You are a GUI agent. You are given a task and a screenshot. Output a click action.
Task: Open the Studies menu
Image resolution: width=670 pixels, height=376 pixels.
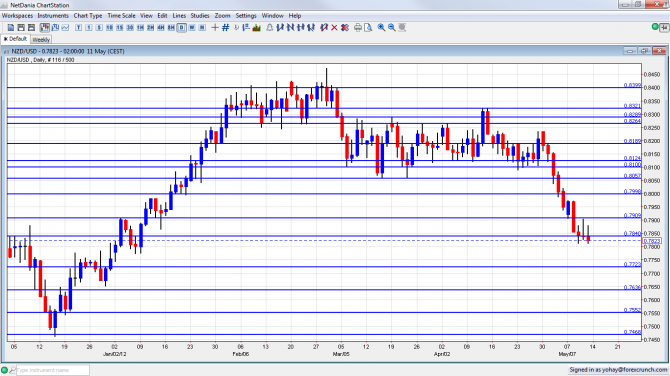pyautogui.click(x=200, y=15)
